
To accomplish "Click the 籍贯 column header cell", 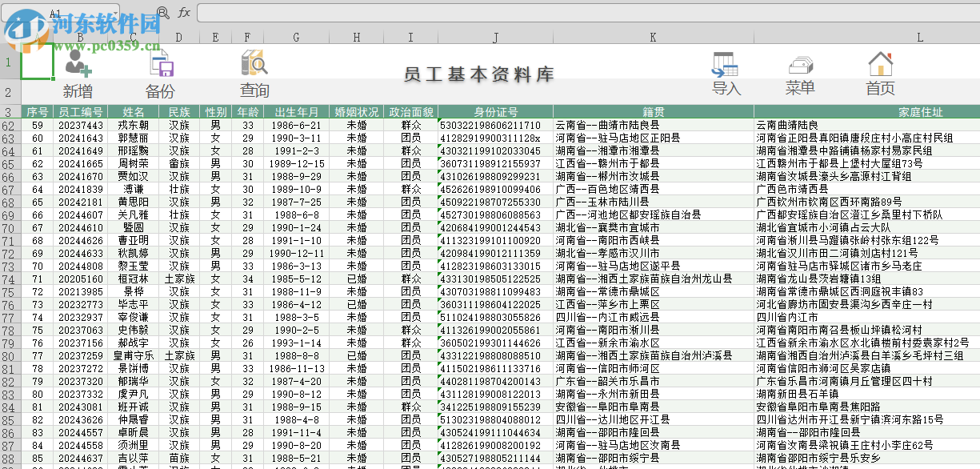I will click(x=652, y=112).
